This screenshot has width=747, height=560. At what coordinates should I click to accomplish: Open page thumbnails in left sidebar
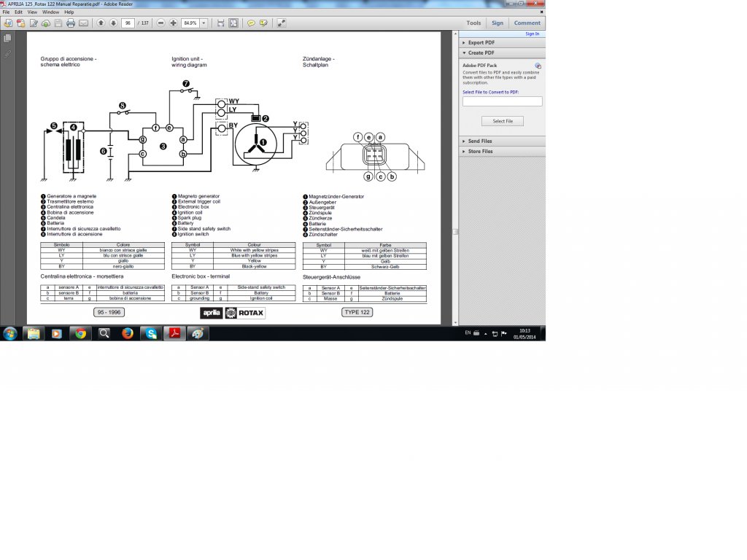coord(7,38)
